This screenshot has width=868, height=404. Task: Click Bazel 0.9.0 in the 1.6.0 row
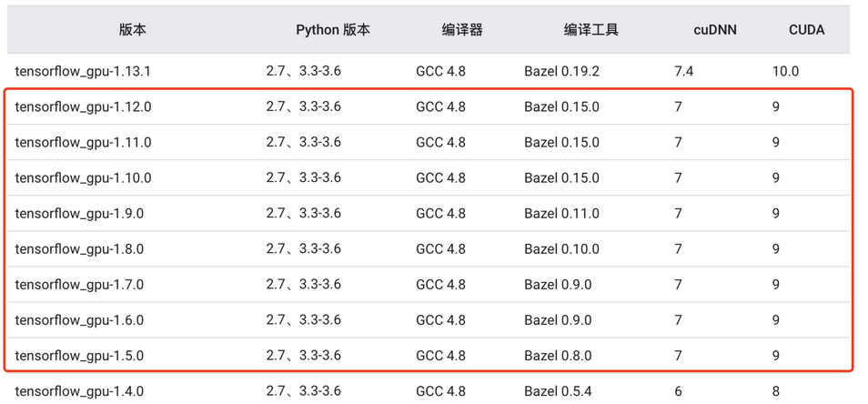click(558, 320)
